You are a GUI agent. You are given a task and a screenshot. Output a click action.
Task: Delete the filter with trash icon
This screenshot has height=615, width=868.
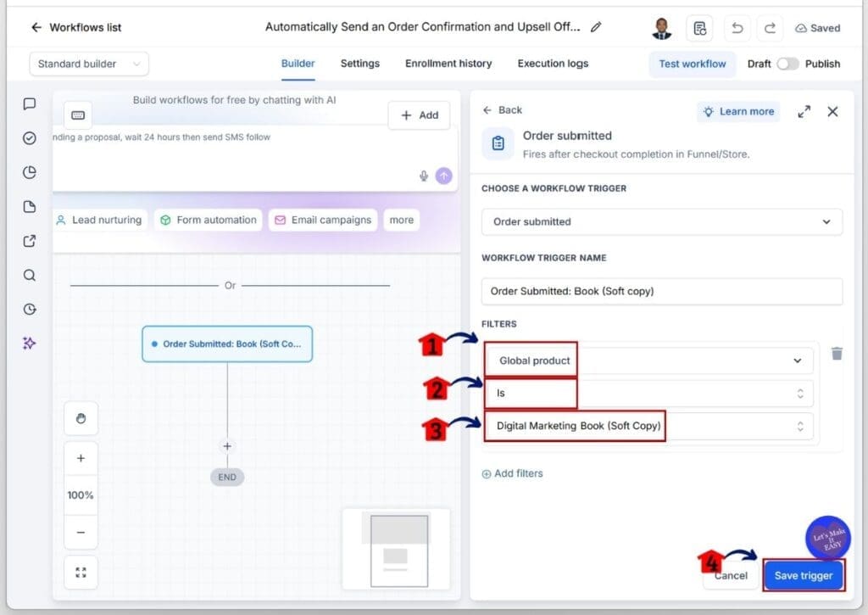coord(837,354)
